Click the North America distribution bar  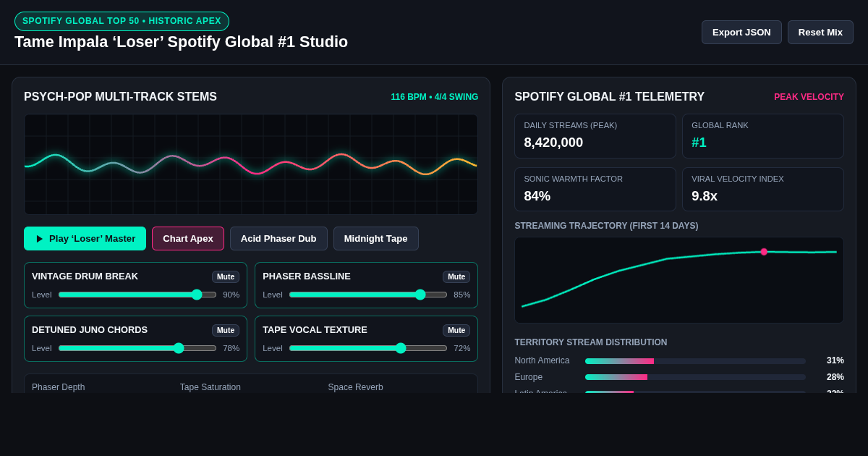pos(695,361)
